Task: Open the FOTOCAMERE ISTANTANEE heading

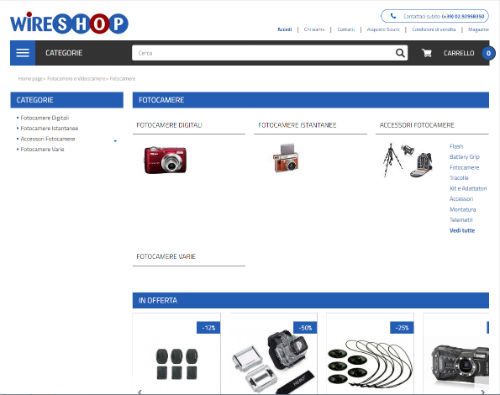Action: [297, 125]
